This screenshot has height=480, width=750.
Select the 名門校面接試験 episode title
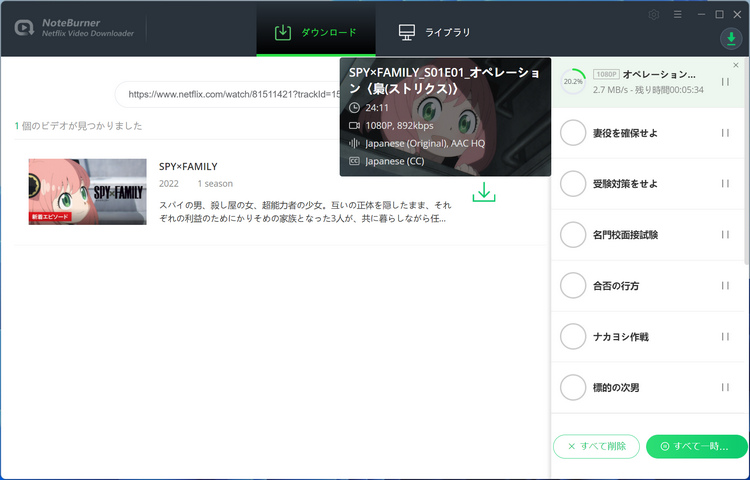tap(625, 235)
